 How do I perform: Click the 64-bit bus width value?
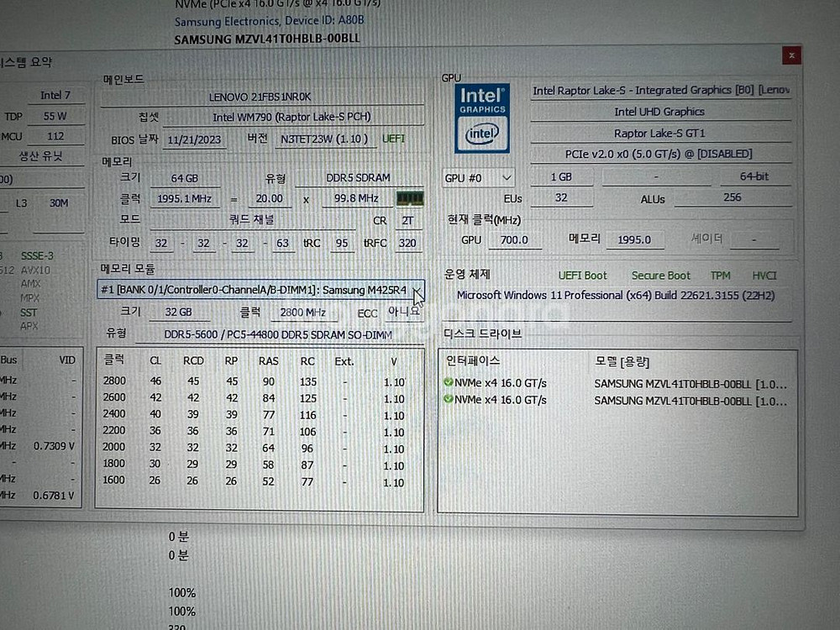click(x=754, y=176)
